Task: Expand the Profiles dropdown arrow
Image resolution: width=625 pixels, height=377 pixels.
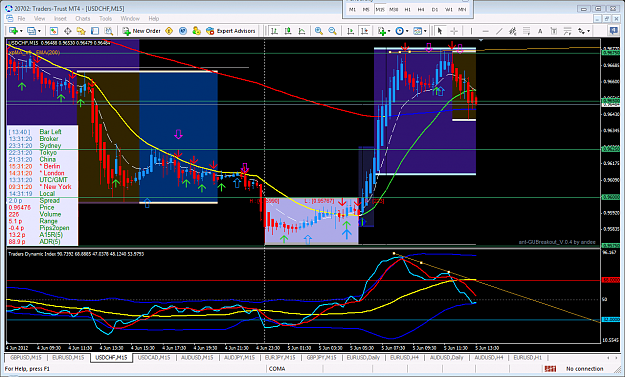Action: point(39,31)
